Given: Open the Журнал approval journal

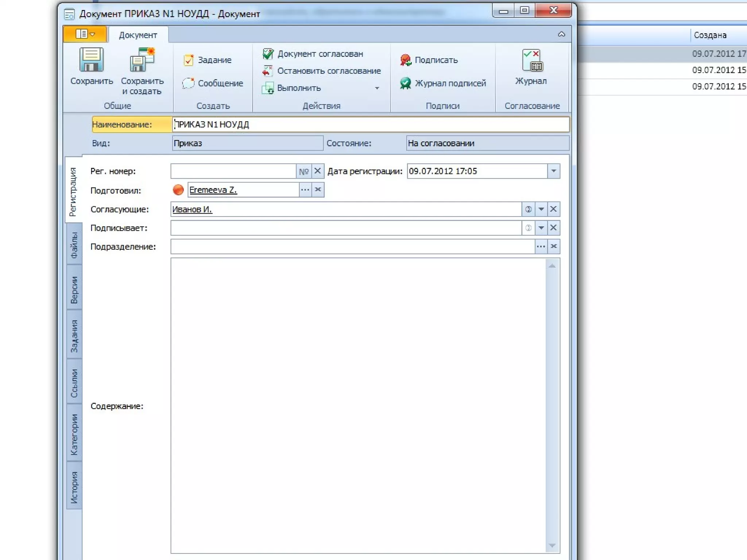Looking at the screenshot, I should [531, 62].
